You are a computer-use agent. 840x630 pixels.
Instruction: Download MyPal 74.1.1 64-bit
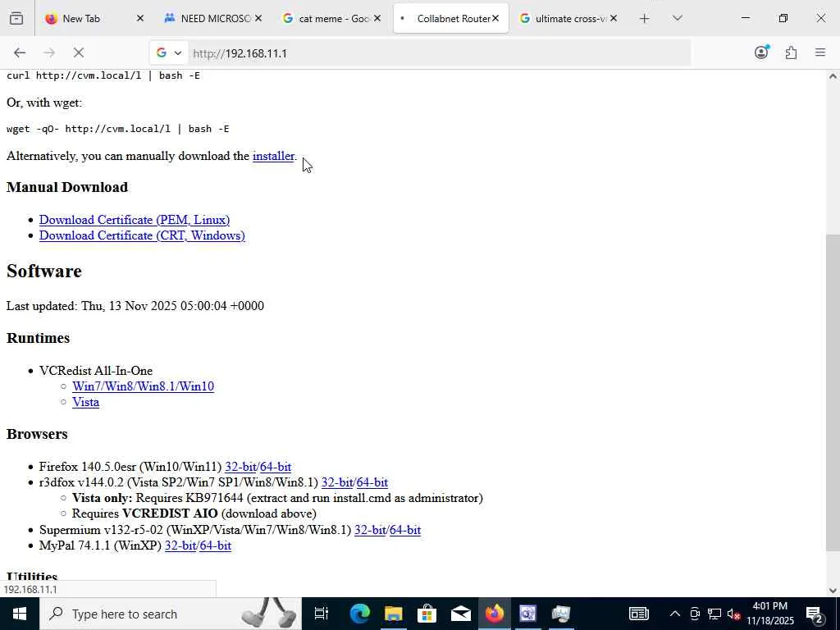point(216,546)
